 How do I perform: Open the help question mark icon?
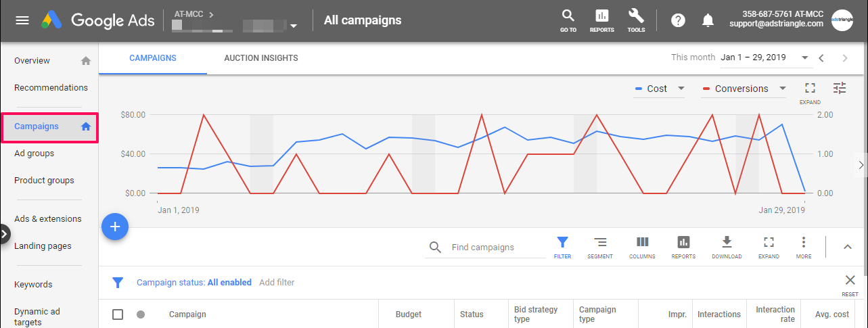coord(678,20)
